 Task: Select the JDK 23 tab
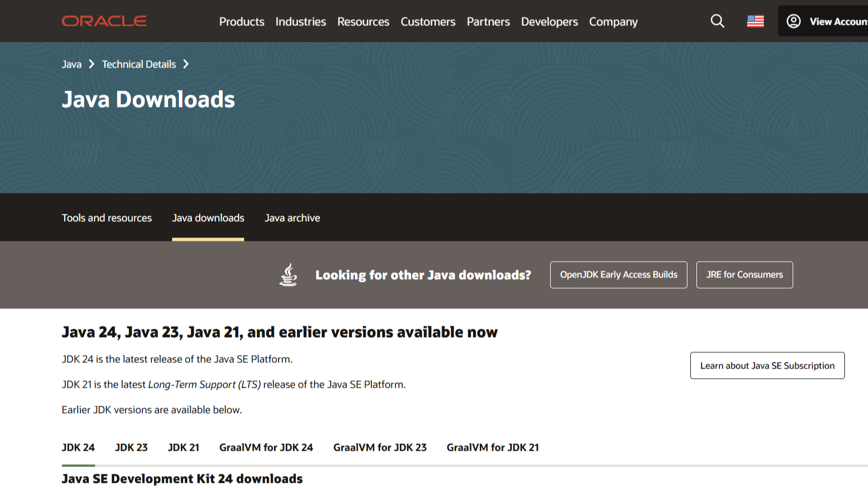pos(131,447)
